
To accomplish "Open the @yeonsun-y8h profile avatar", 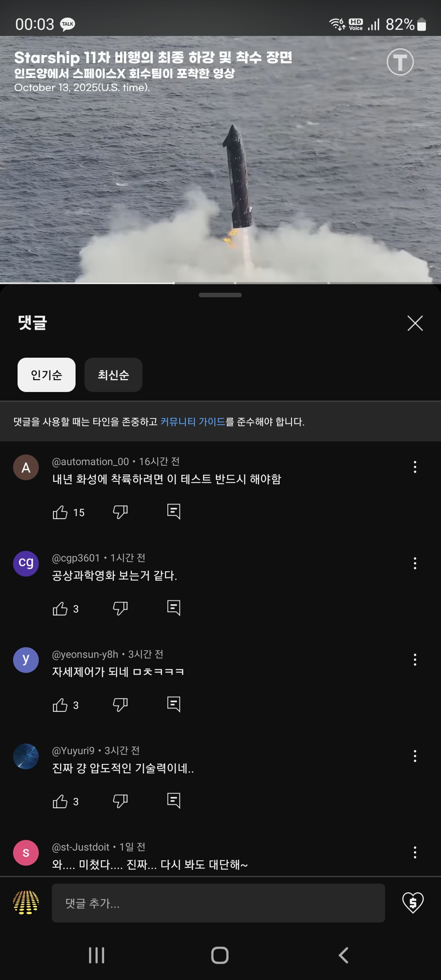I will tap(26, 660).
